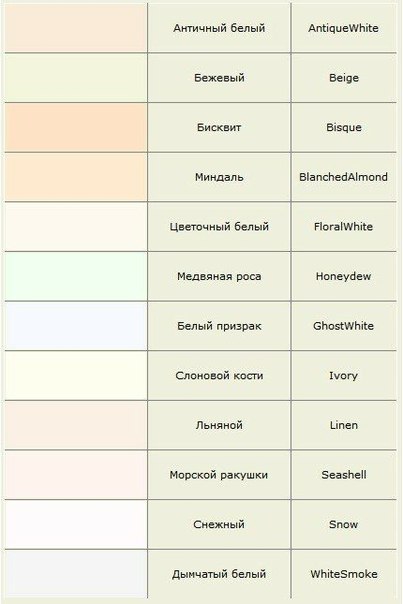Click the FloralWhite color swatch
This screenshot has width=403, height=604.
tap(76, 226)
